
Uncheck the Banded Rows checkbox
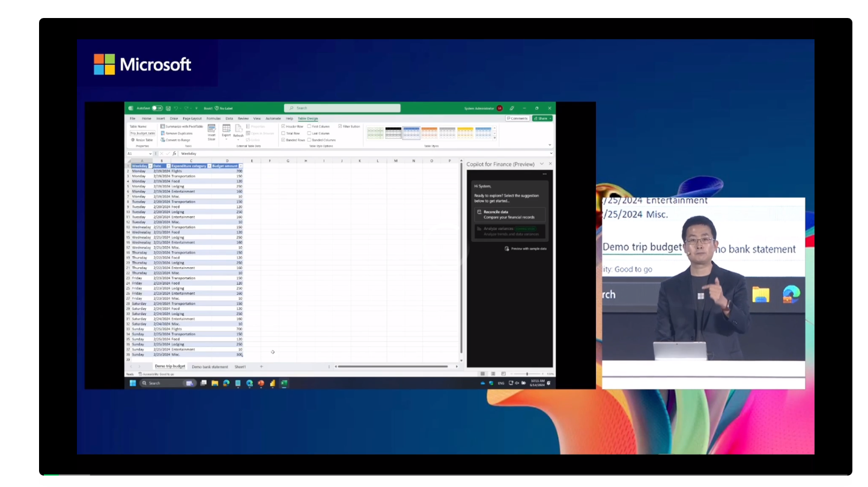click(x=284, y=140)
